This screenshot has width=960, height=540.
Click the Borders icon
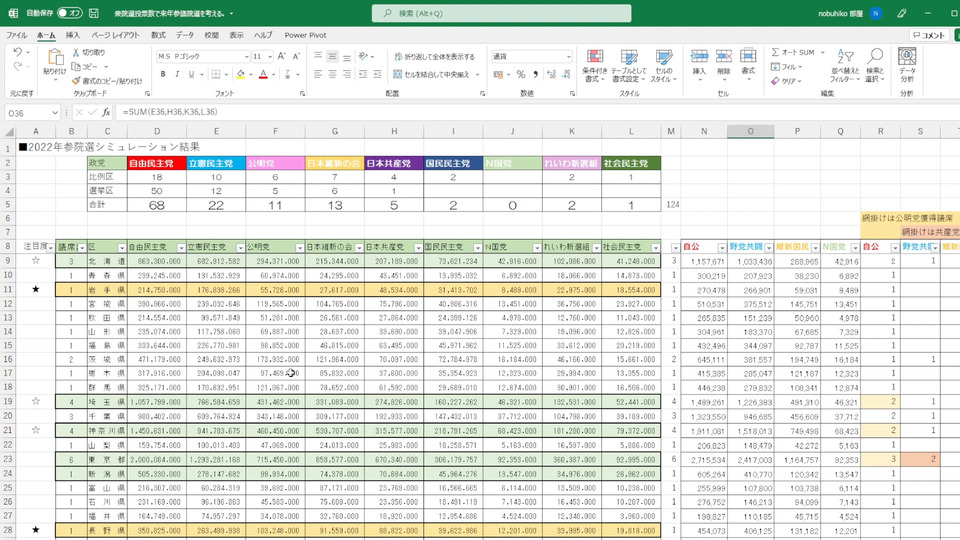pos(216,74)
